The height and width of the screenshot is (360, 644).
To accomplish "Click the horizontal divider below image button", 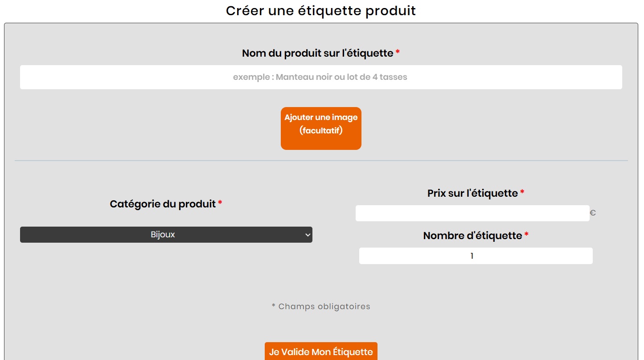I will tap(321, 161).
